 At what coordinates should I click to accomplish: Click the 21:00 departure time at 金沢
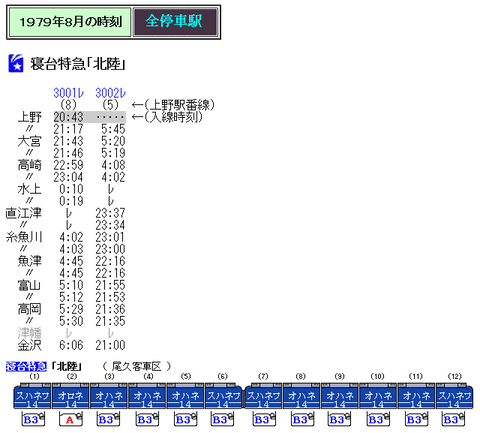coord(110,345)
